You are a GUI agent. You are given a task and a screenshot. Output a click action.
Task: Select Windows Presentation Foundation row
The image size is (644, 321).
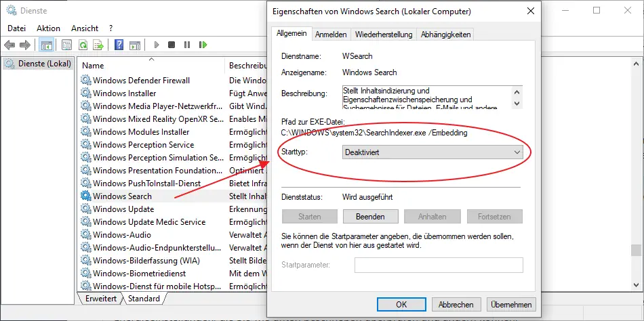174,171
